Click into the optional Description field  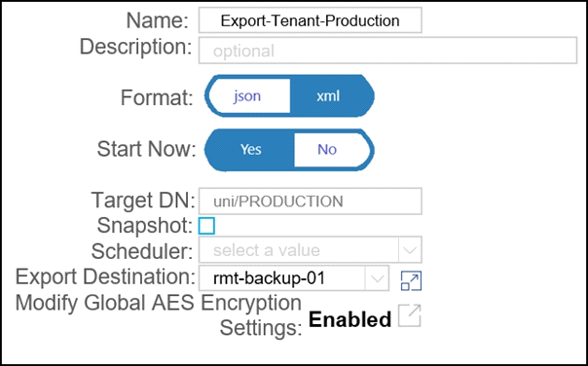pos(387,51)
